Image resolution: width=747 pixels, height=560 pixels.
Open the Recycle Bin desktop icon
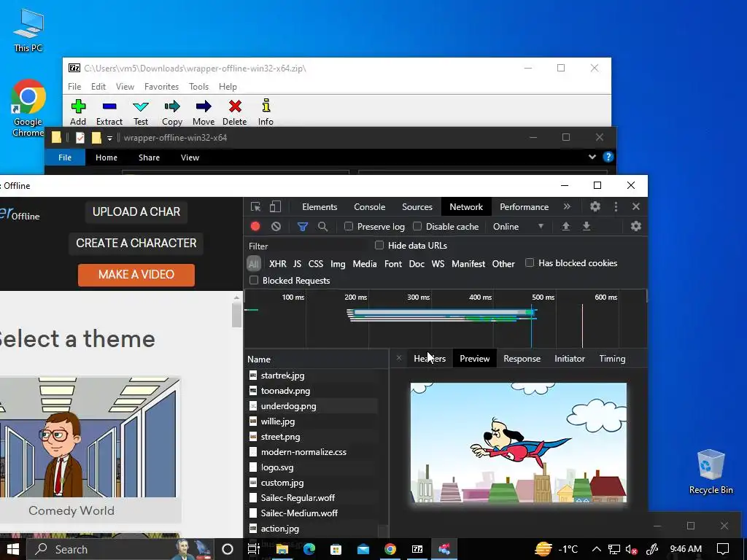(711, 472)
